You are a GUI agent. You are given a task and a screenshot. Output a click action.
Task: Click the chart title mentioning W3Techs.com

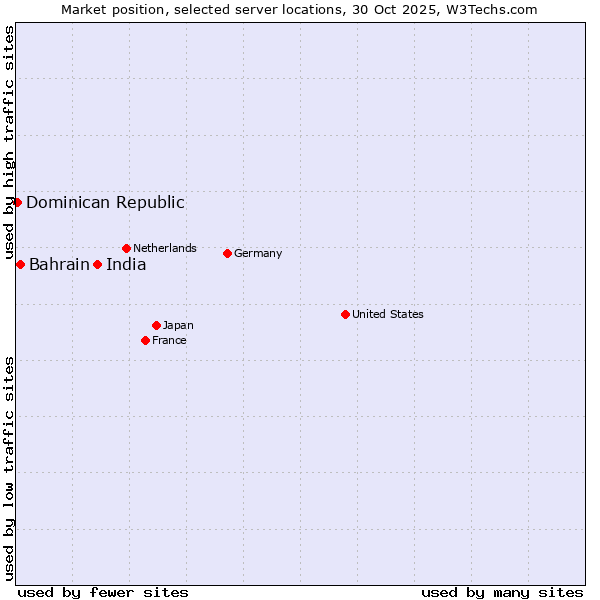pos(299,10)
